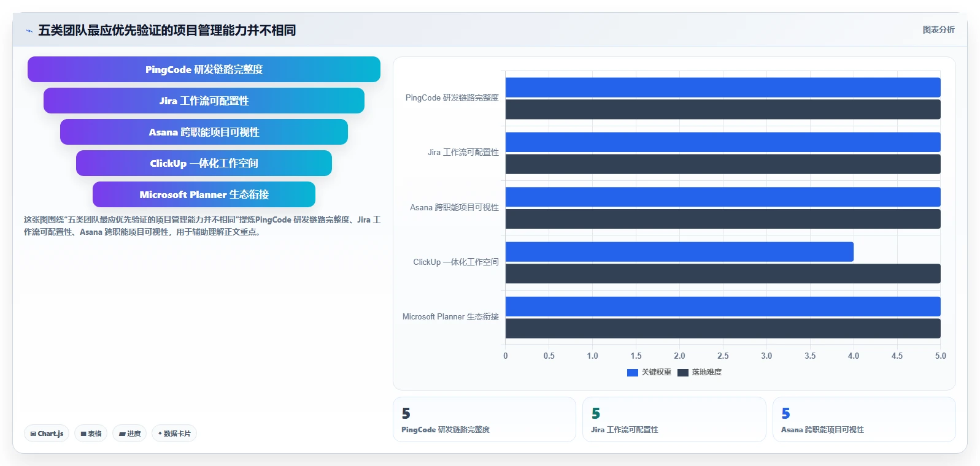980x466 pixels.
Task: Click the x-axis tick value 2.5
Action: point(723,356)
